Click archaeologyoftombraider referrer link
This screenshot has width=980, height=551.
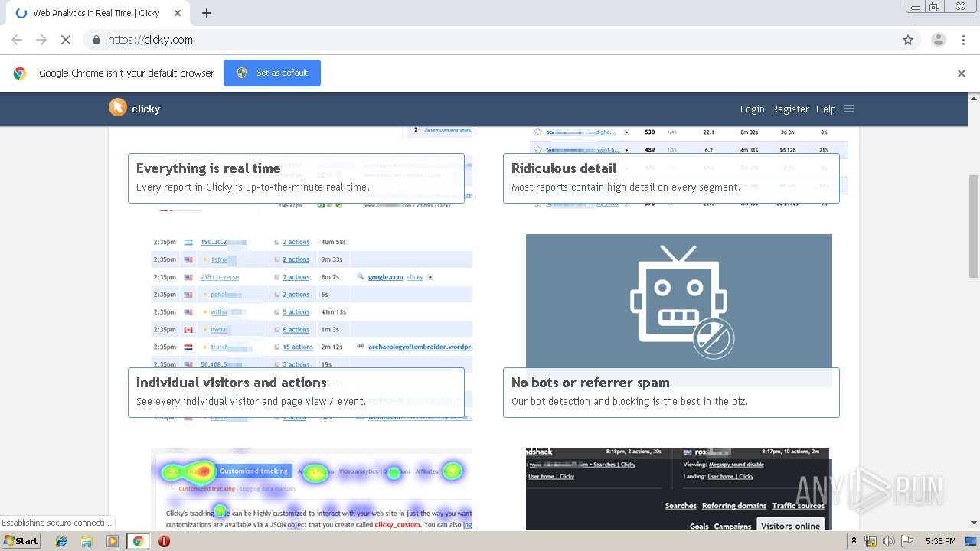[x=420, y=347]
